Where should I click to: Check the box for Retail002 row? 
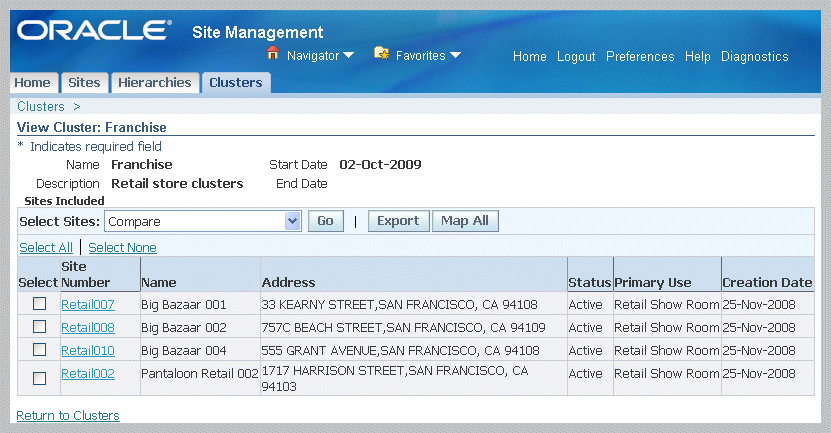(39, 378)
